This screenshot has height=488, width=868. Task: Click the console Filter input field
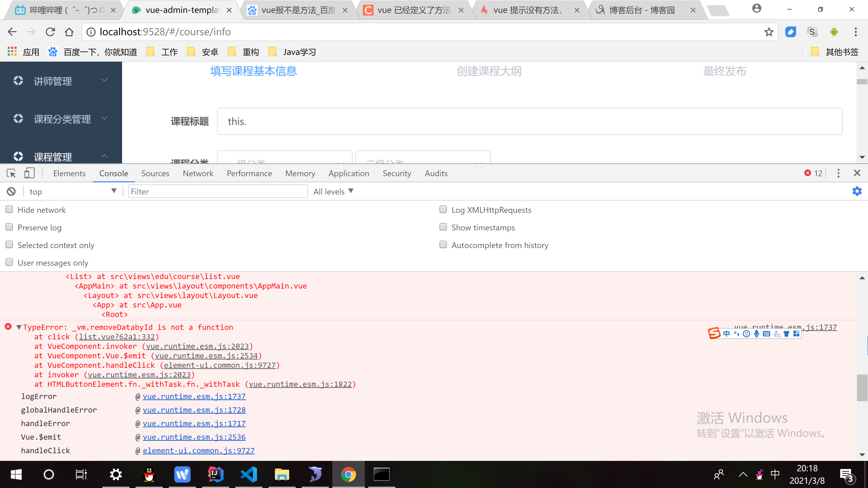pos(217,192)
